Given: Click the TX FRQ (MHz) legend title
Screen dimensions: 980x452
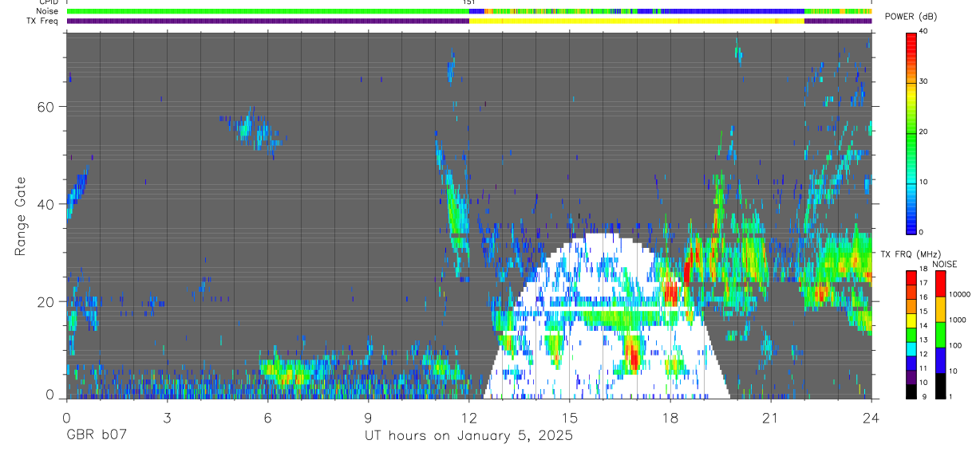Looking at the screenshot, I should (x=911, y=254).
